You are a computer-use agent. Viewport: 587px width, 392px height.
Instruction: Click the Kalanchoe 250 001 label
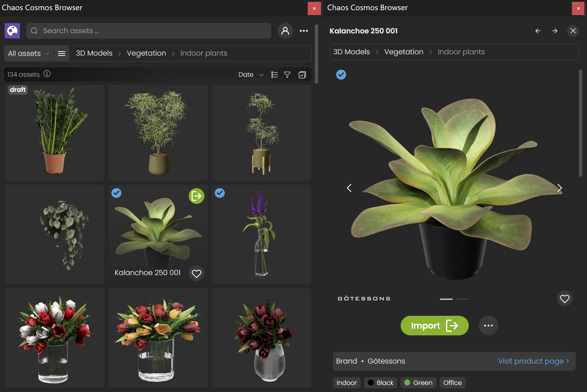coord(148,273)
